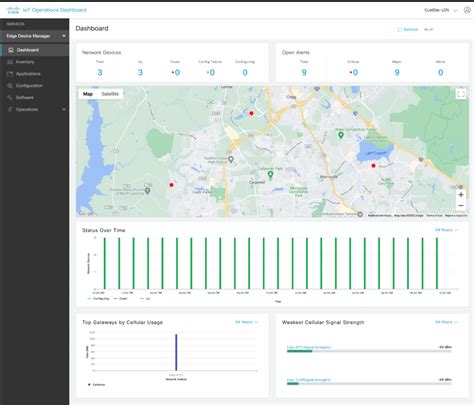
Task: Zoom in on the map with plus
Action: pos(461,195)
